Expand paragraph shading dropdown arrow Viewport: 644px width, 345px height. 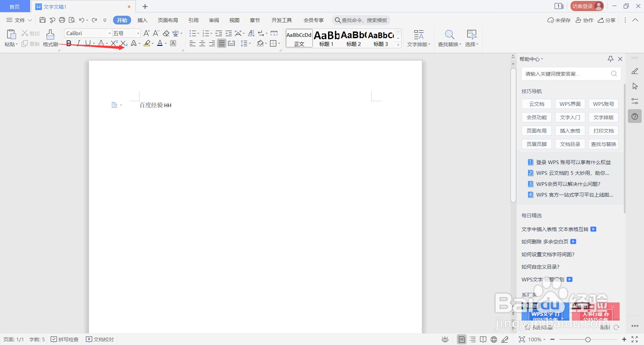[x=266, y=44]
